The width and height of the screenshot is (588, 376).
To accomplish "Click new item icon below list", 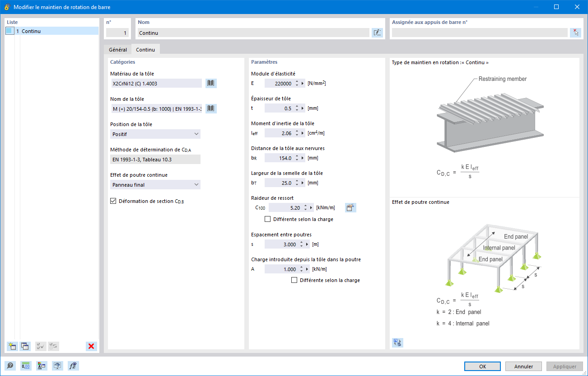I will (x=12, y=346).
